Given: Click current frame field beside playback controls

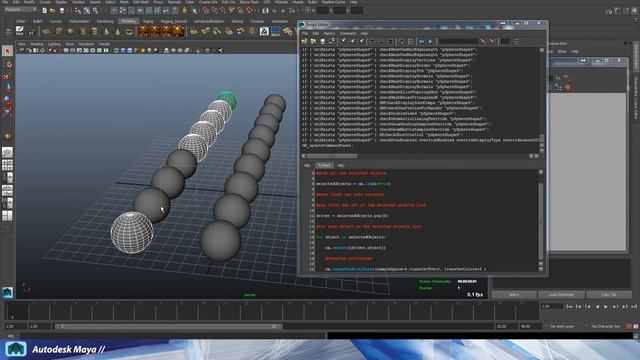Looking at the screenshot, I should 551,307.
